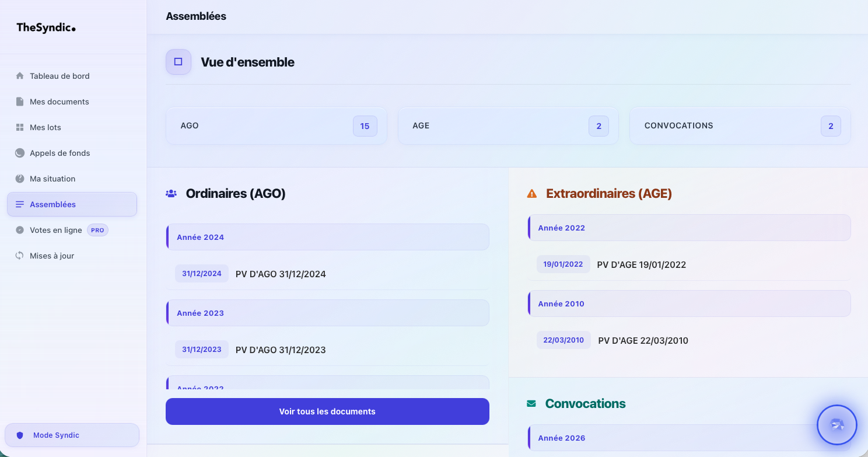Expand the Année 2010 AGE group

click(689, 303)
